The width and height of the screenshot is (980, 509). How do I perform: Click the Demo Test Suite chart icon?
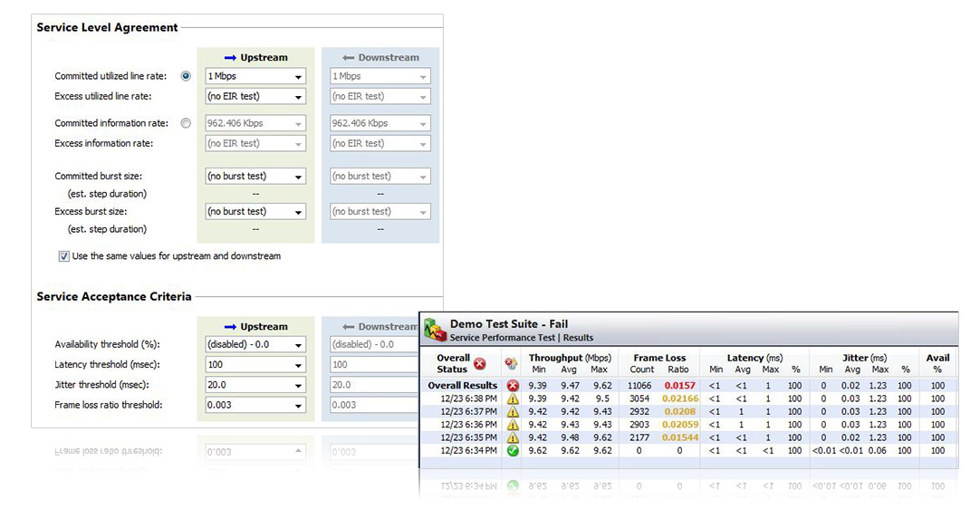point(436,330)
